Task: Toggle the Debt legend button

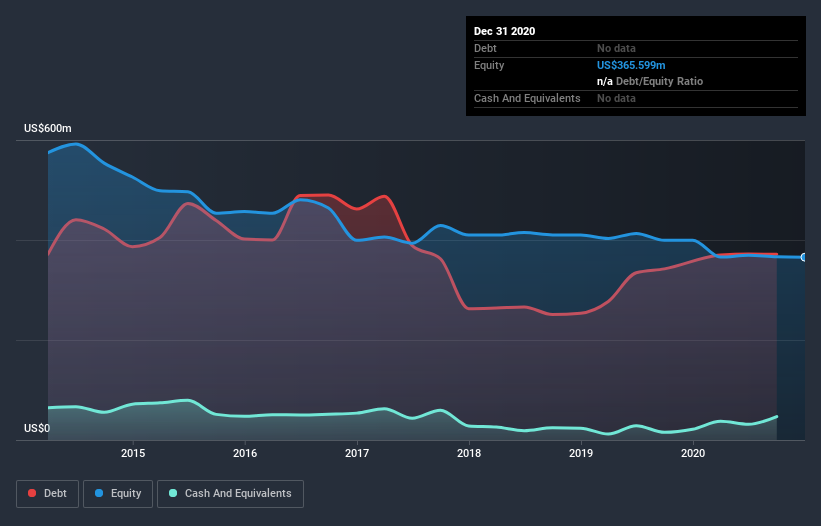Action: click(47, 494)
